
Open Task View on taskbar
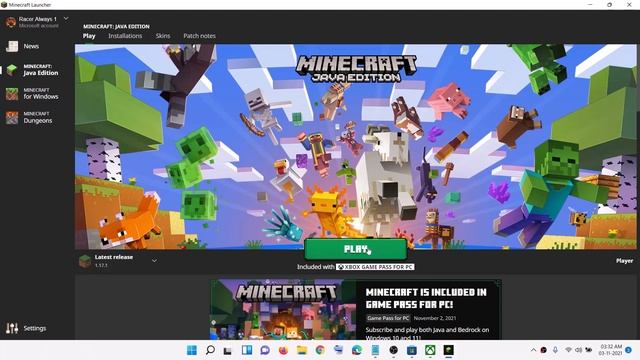point(228,350)
